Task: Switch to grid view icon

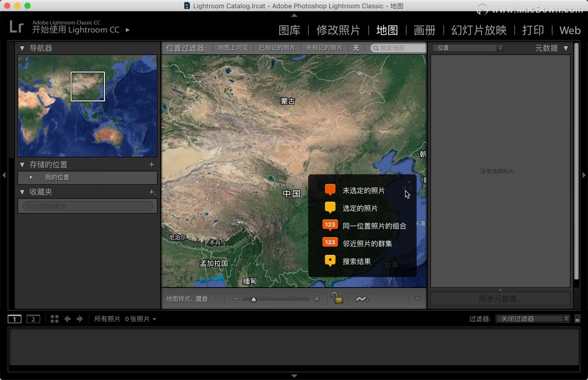Action: point(55,319)
